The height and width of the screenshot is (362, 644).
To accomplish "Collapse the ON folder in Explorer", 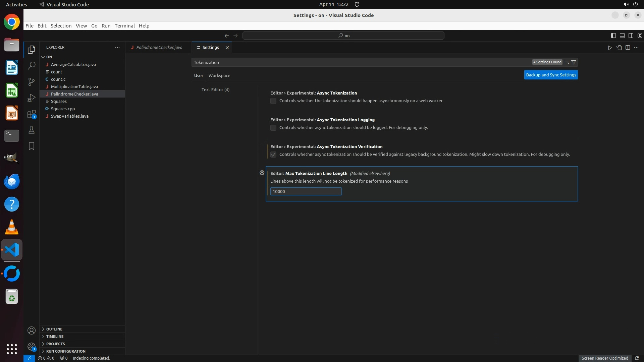I will pyautogui.click(x=49, y=57).
